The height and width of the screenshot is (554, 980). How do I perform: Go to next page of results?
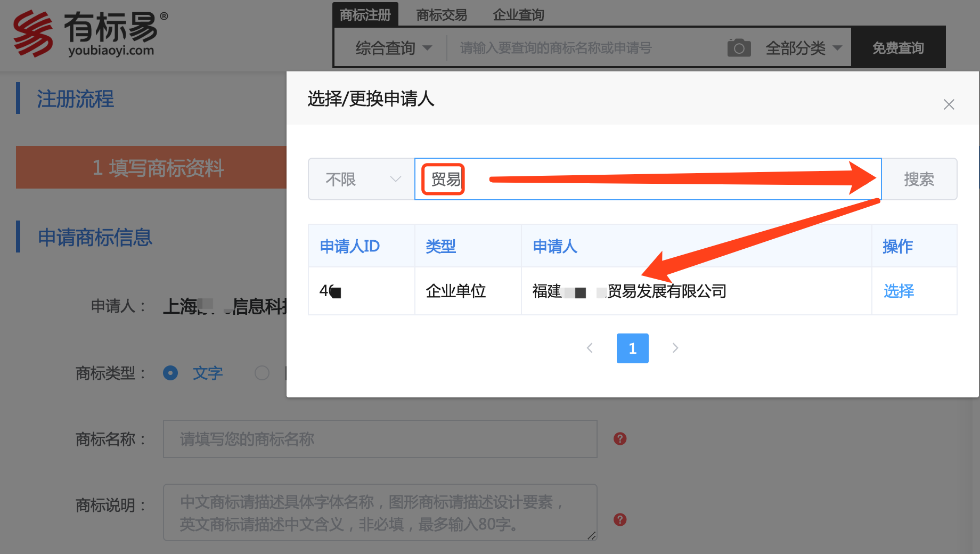click(675, 348)
